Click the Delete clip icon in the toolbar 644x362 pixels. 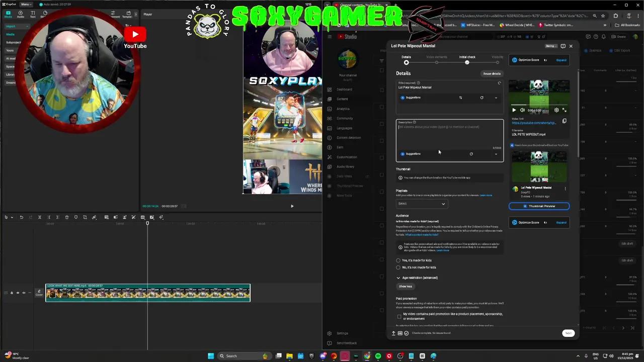point(67,217)
